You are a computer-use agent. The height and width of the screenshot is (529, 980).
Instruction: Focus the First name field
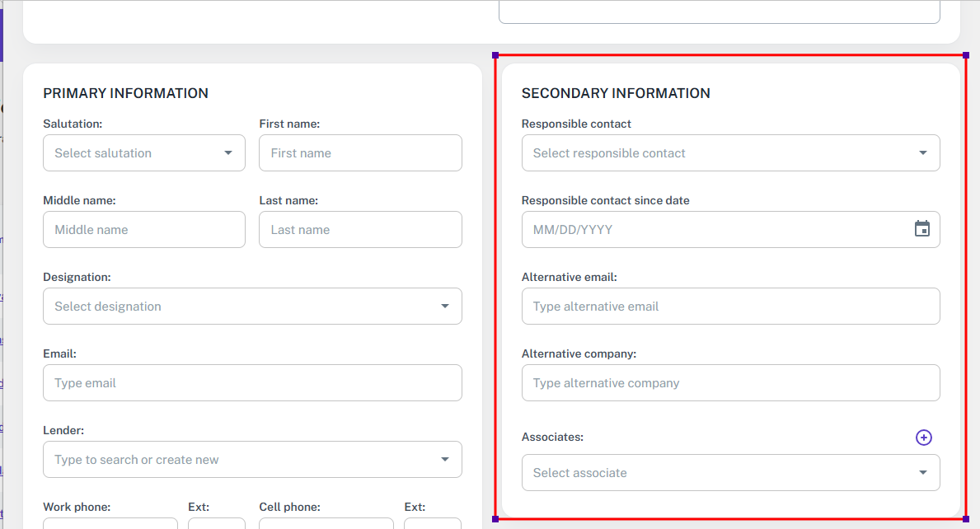360,153
